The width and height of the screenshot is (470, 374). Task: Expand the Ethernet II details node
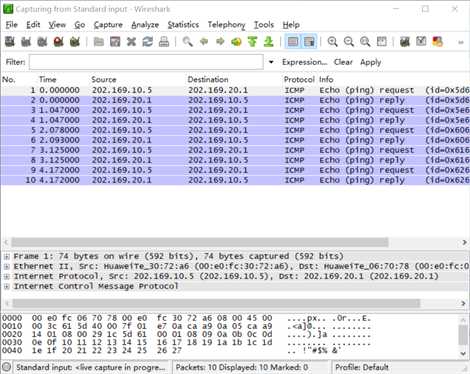(x=7, y=266)
